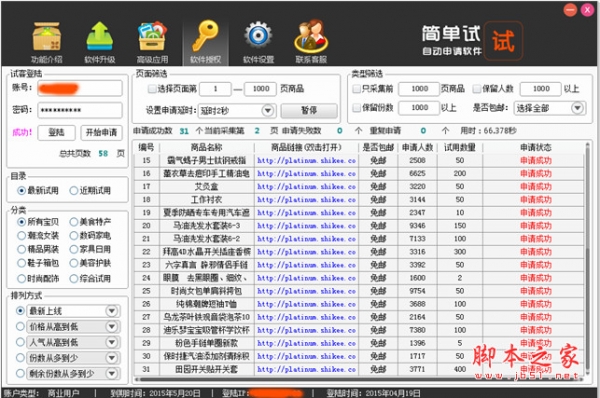
Task: Expand the 设置申请延时 delay dropdown
Action: pyautogui.click(x=267, y=111)
